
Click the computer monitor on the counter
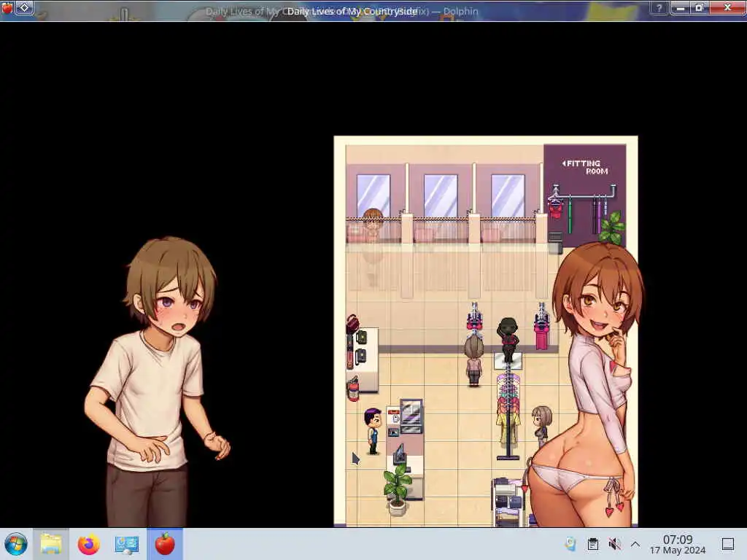(x=400, y=455)
